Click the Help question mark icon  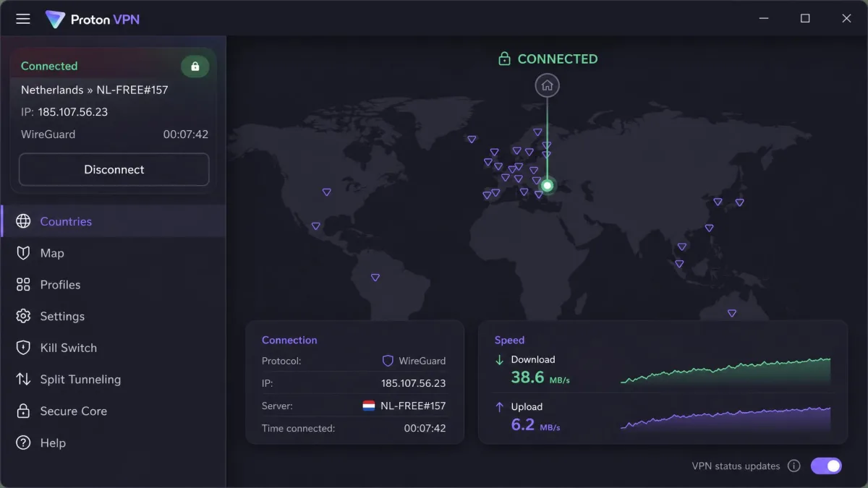point(23,442)
